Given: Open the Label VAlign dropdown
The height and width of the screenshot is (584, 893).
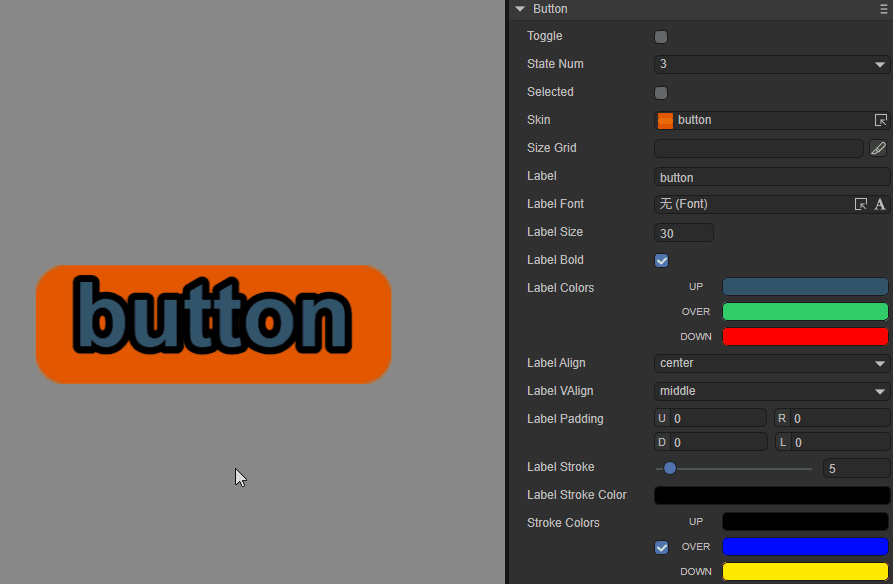Looking at the screenshot, I should tap(771, 391).
